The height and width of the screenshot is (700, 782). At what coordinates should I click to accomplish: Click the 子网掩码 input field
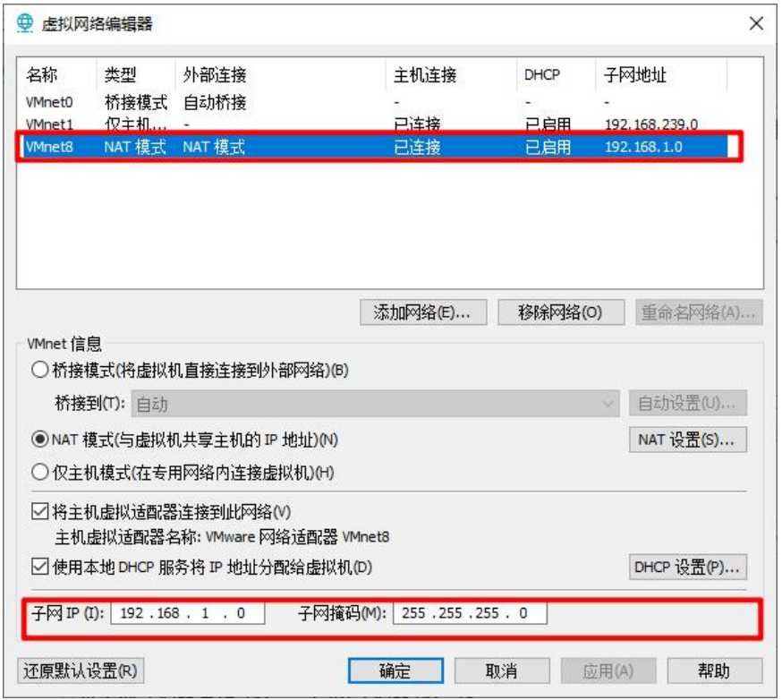pos(470,613)
